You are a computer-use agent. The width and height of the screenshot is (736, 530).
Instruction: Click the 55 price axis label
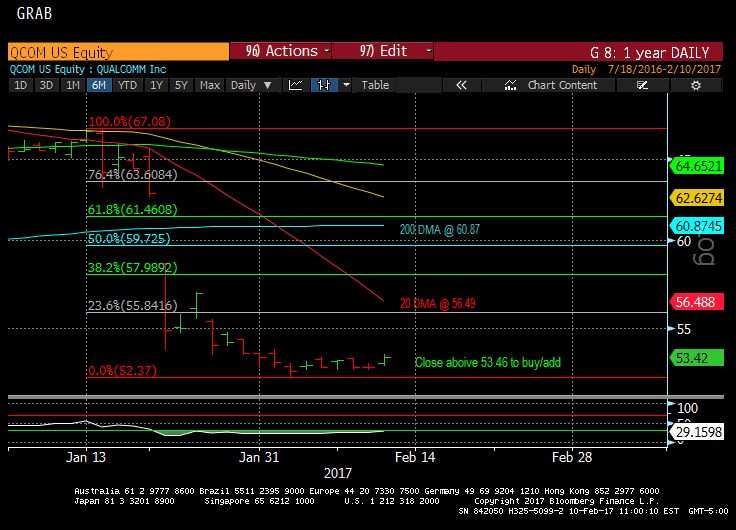[x=684, y=329]
